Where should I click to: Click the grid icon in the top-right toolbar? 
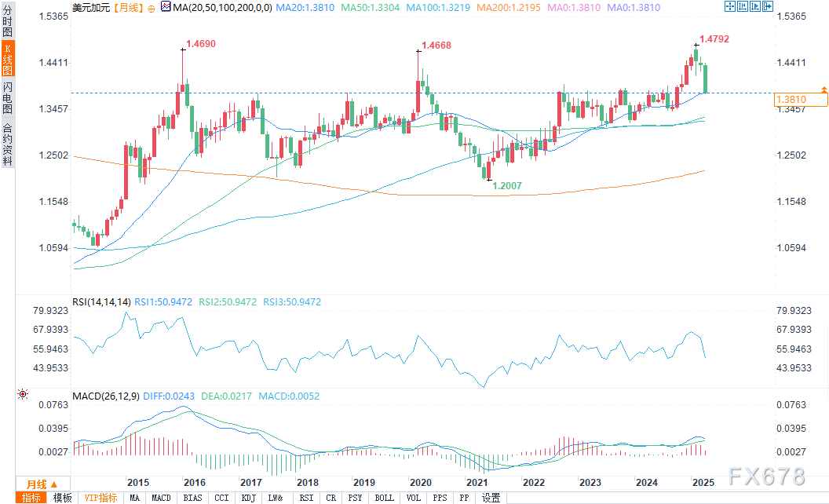point(742,6)
